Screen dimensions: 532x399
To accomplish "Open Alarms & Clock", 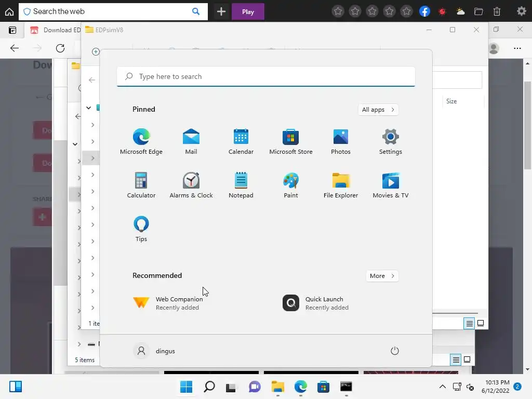I will [x=191, y=185].
